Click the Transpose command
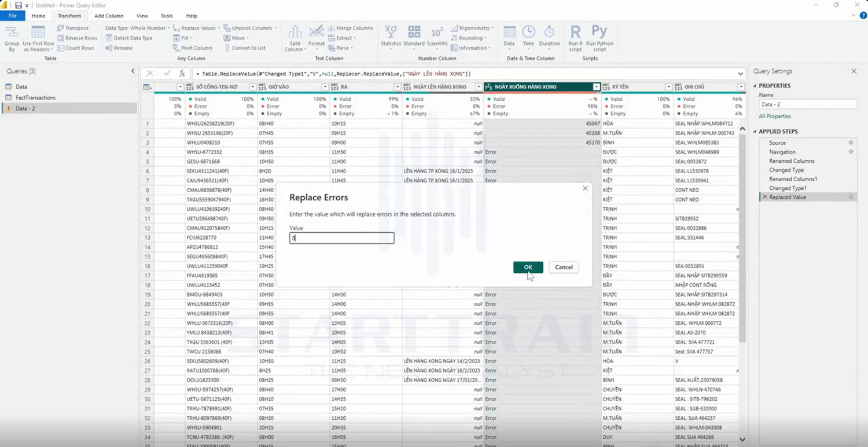 click(73, 28)
